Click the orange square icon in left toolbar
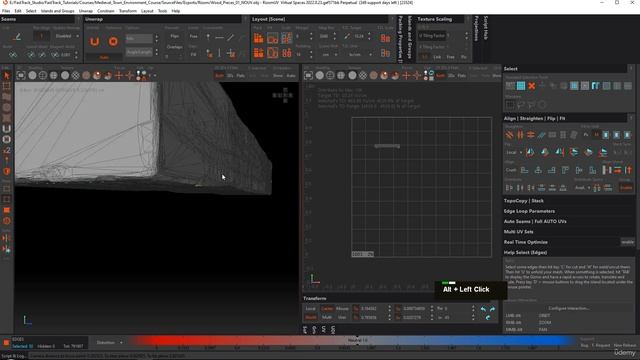 point(7,210)
